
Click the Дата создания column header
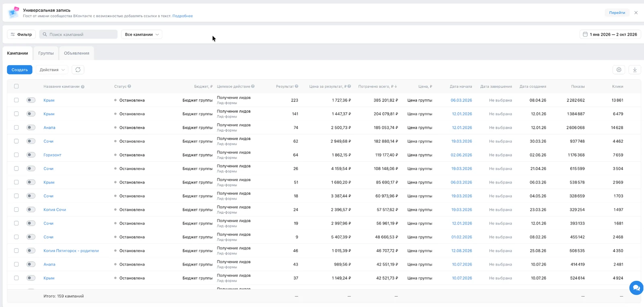[x=533, y=87]
